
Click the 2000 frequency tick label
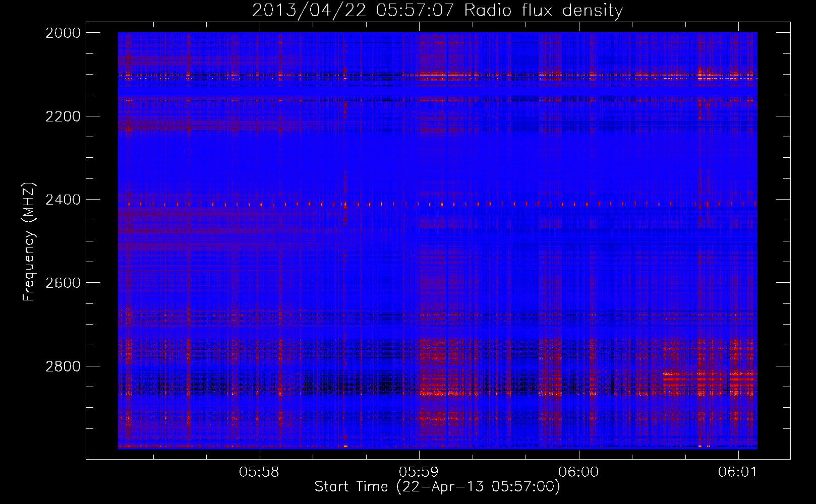click(63, 33)
